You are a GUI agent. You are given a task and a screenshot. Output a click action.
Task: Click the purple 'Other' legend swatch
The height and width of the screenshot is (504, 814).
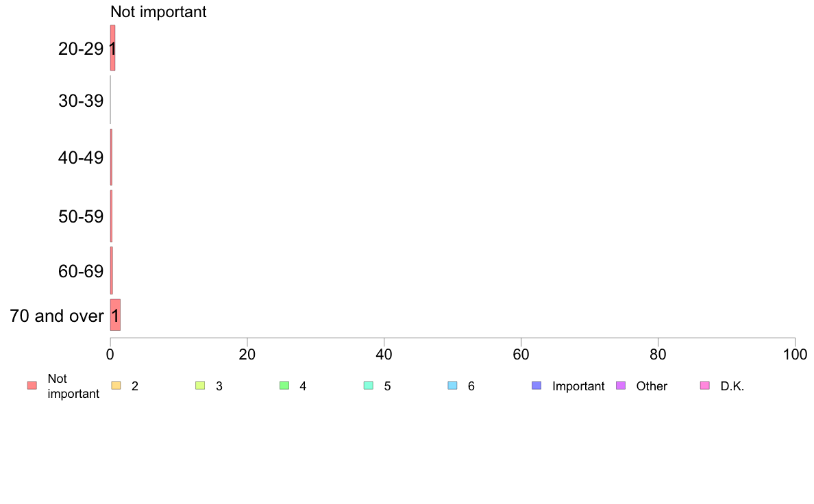point(620,386)
